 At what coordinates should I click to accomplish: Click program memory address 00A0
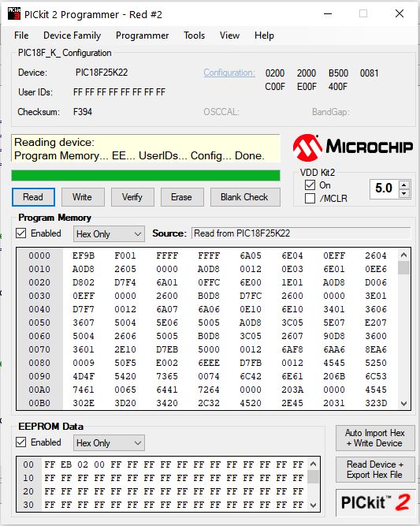pyautogui.click(x=39, y=390)
